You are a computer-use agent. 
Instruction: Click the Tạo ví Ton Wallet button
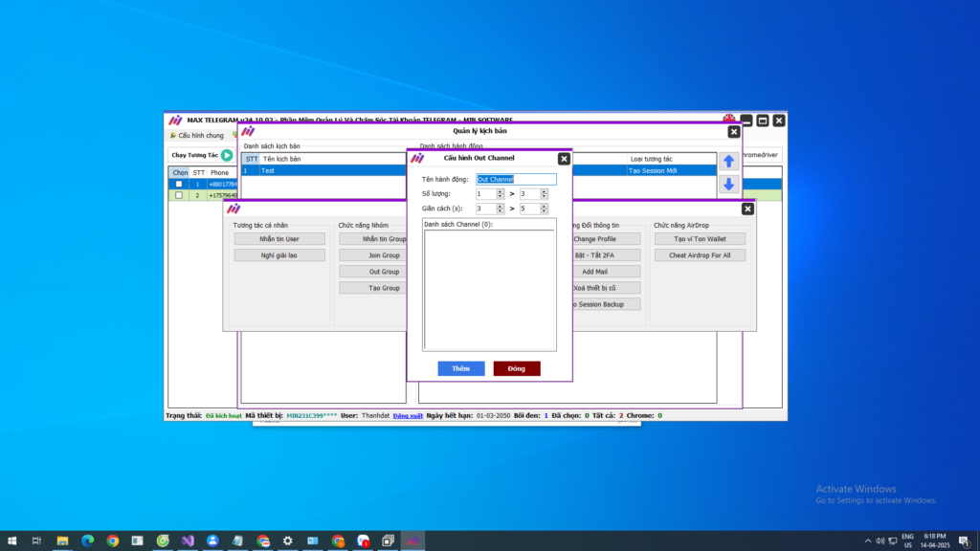tap(700, 239)
